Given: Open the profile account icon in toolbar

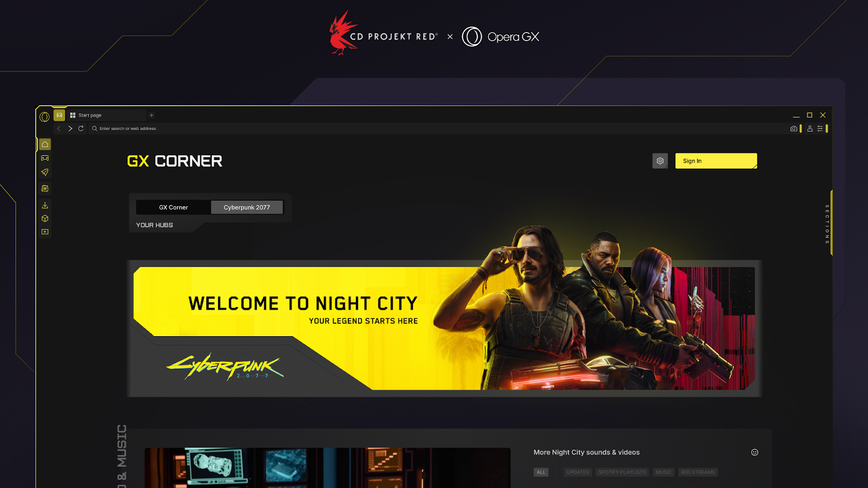Looking at the screenshot, I should pos(809,129).
